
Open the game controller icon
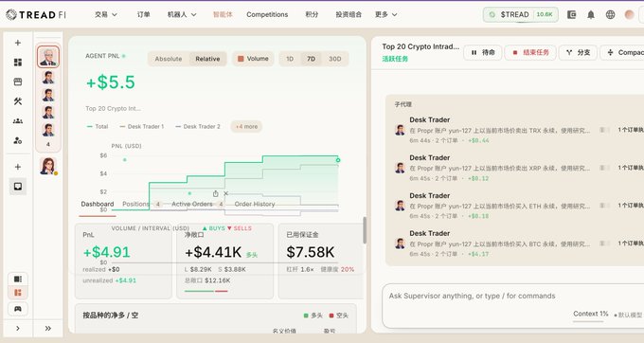click(18, 309)
